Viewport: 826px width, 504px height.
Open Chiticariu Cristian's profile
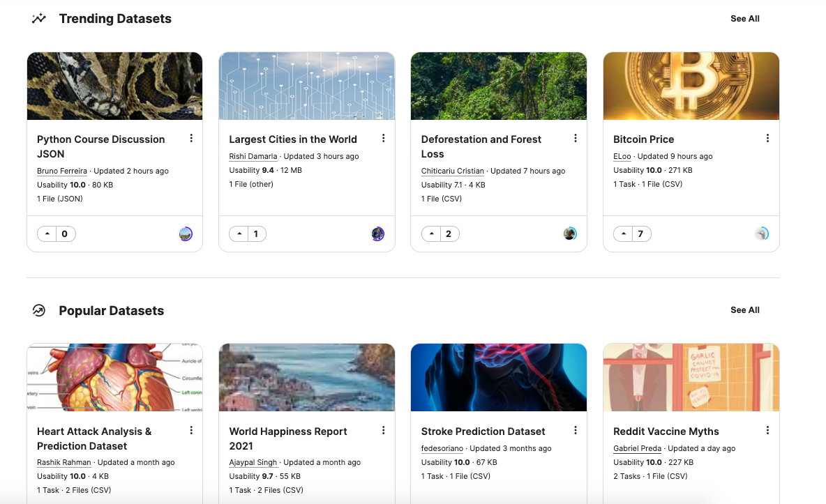(453, 171)
